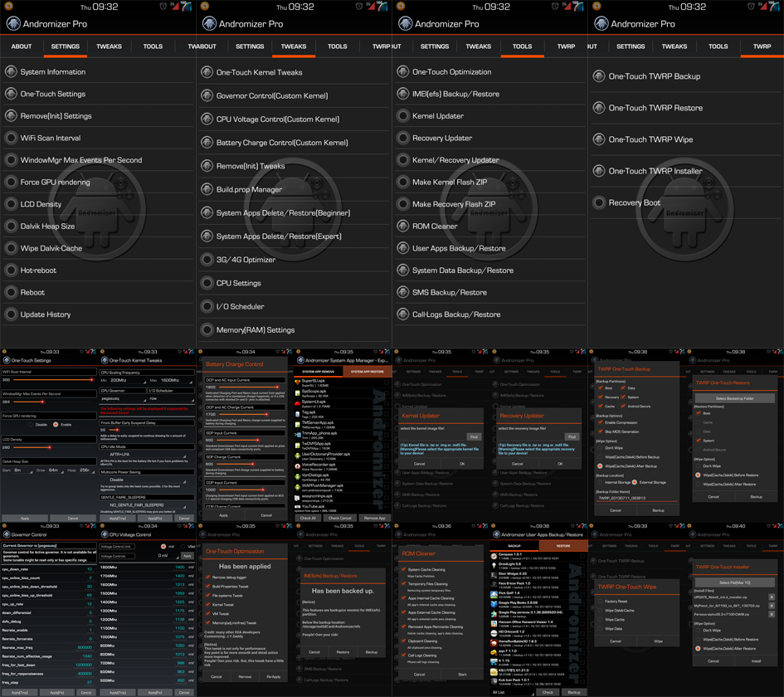Viewport: 784px width, 697px height.
Task: Tap the SuperSU.apk app icon
Action: pyautogui.click(x=298, y=383)
